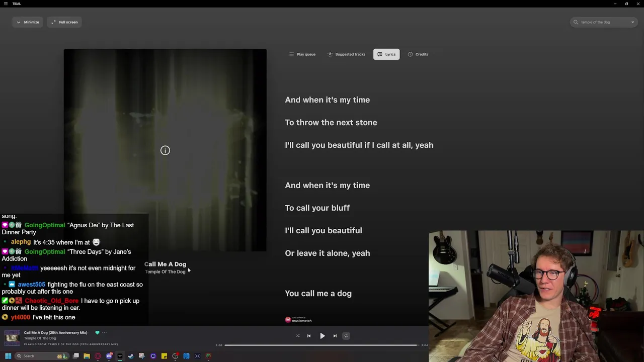Click chat username 'Chaotic_Old_Bore'

pos(52,301)
